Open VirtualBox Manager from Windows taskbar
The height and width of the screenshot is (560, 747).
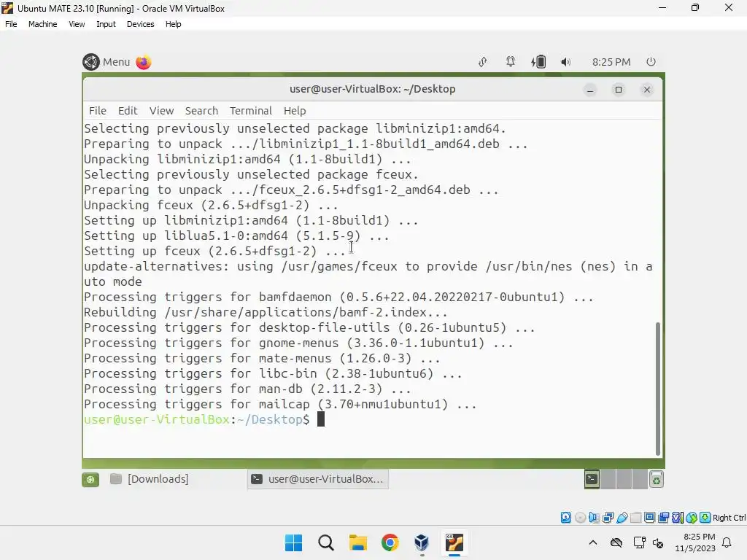(x=422, y=542)
